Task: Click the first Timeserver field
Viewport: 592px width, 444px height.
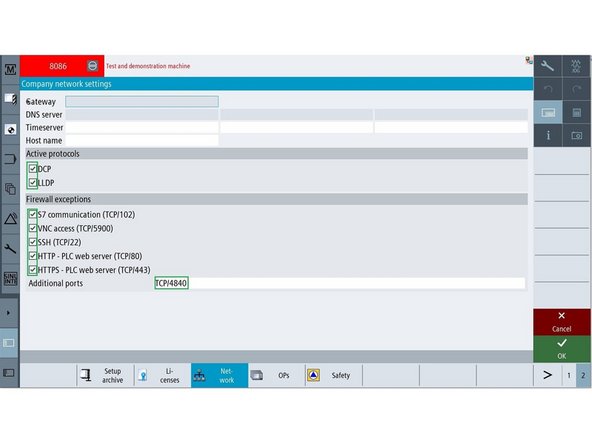Action: (142, 127)
